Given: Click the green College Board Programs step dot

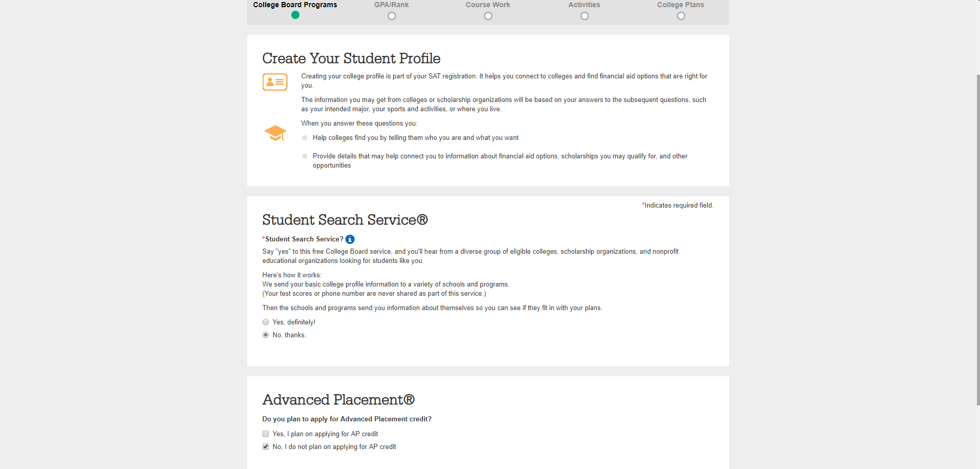Looking at the screenshot, I should pyautogui.click(x=295, y=15).
